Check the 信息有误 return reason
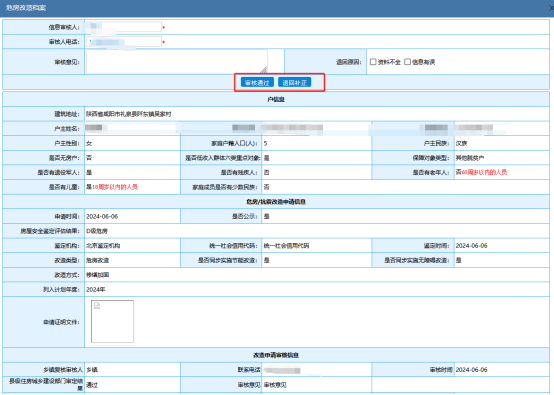 [x=407, y=62]
